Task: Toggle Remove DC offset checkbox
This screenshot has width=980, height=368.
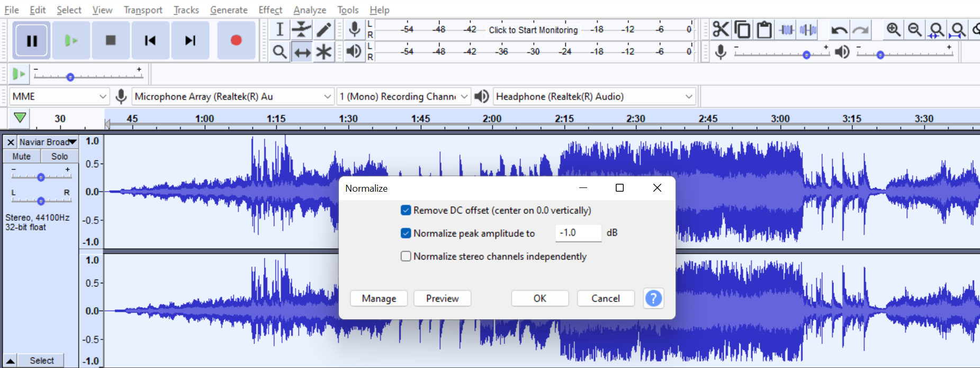Action: point(406,210)
